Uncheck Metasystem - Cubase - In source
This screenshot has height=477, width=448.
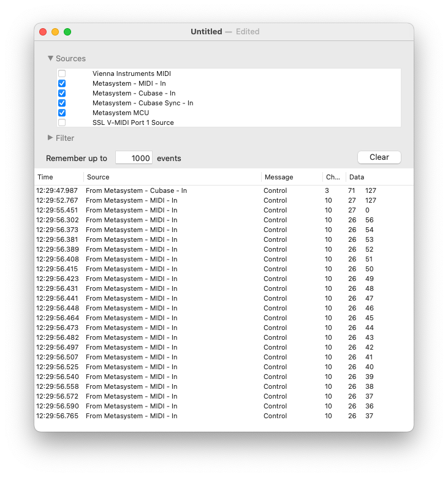coord(62,93)
